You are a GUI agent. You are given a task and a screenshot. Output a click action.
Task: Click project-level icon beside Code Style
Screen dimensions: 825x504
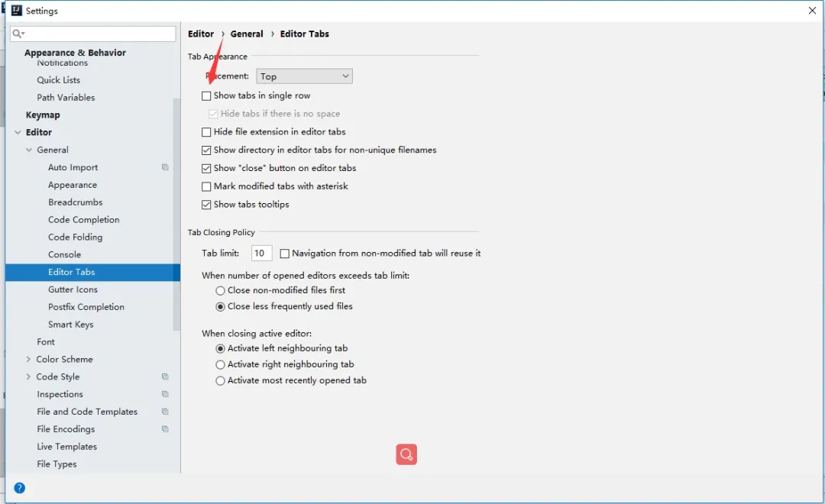click(165, 376)
